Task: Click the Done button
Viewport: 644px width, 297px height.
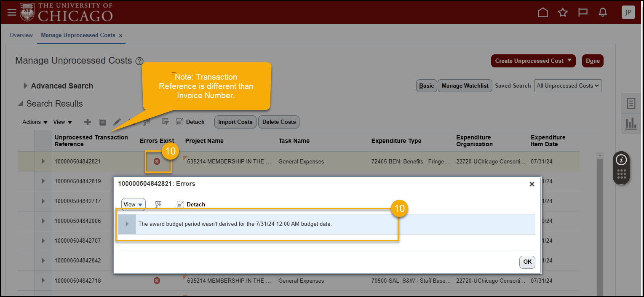Action: (x=593, y=61)
